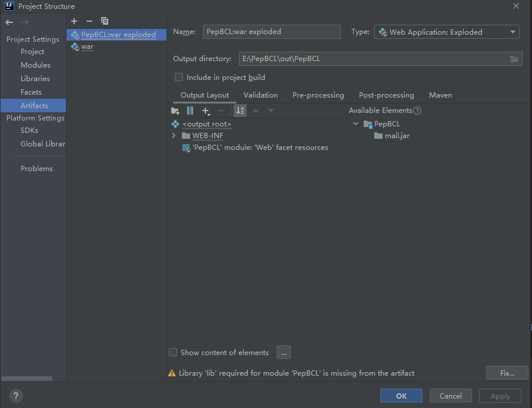Enable the Include in project build checkbox
The height and width of the screenshot is (408, 532).
178,77
